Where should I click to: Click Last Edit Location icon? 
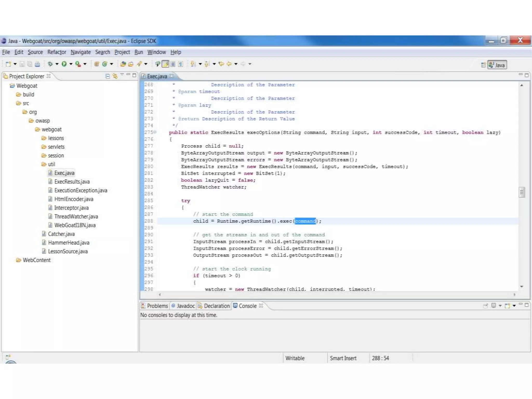tap(221, 64)
